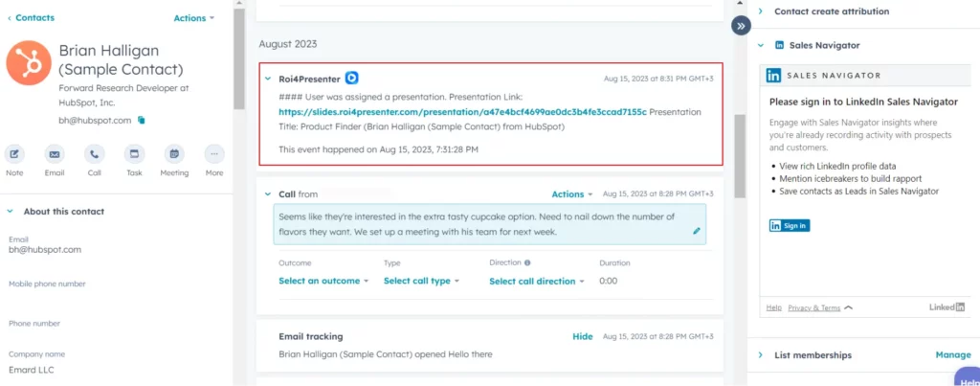Collapse the Roi4Presenter timeline event
Image resolution: width=980 pixels, height=386 pixels.
(x=268, y=79)
